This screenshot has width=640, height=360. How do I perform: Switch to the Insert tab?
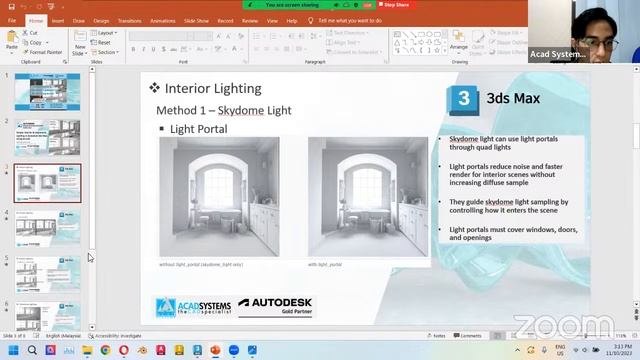(x=58, y=21)
